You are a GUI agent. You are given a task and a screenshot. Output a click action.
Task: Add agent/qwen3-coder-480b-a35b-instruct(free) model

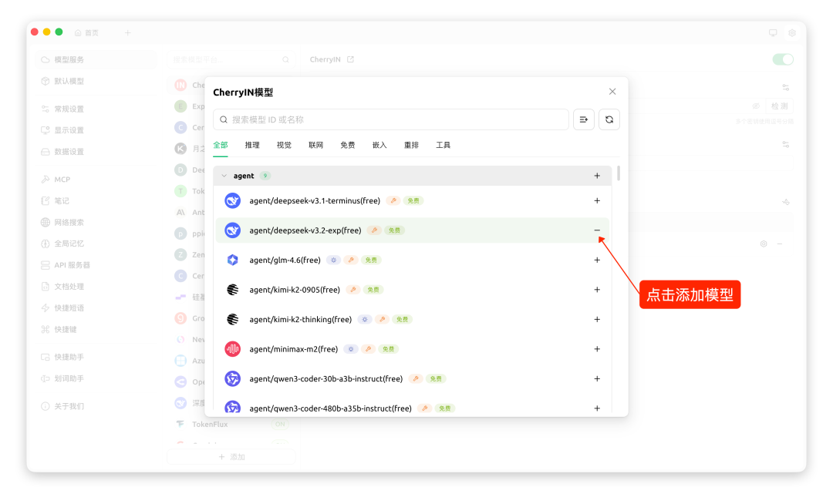point(597,408)
